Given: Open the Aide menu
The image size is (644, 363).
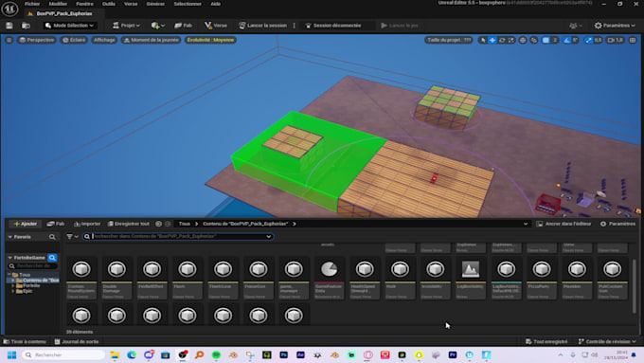Looking at the screenshot, I should pos(215,4).
